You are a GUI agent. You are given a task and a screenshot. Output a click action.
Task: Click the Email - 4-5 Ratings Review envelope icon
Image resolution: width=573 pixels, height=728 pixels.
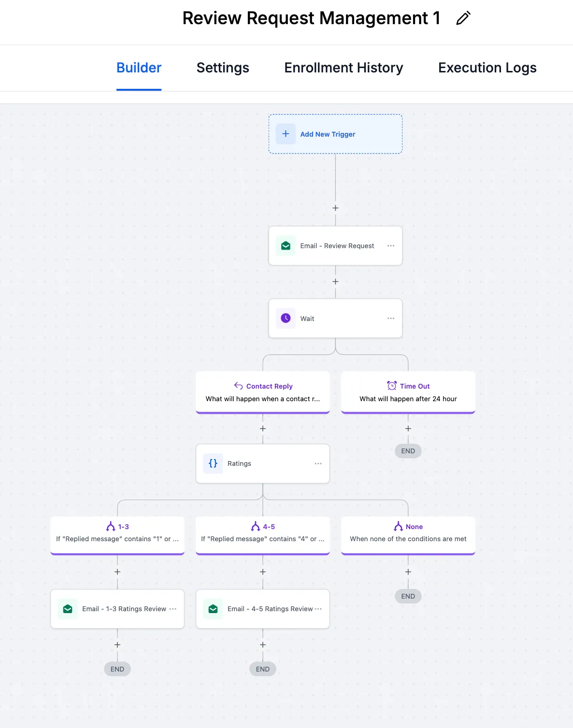click(x=213, y=609)
